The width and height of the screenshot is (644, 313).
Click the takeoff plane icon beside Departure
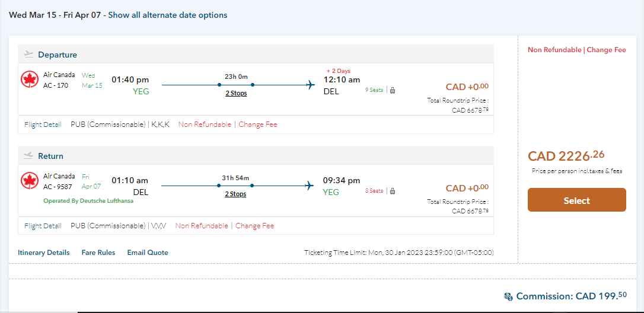click(x=28, y=55)
